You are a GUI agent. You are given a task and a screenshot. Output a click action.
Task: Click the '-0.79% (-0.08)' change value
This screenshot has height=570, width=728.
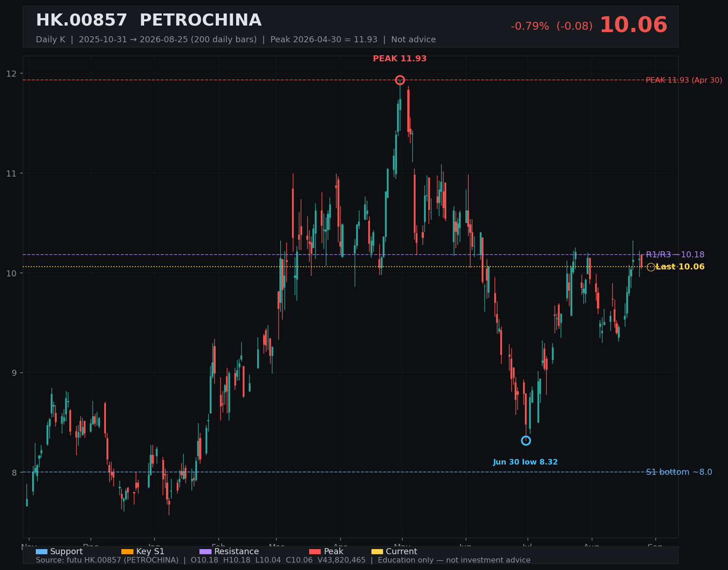coord(552,26)
